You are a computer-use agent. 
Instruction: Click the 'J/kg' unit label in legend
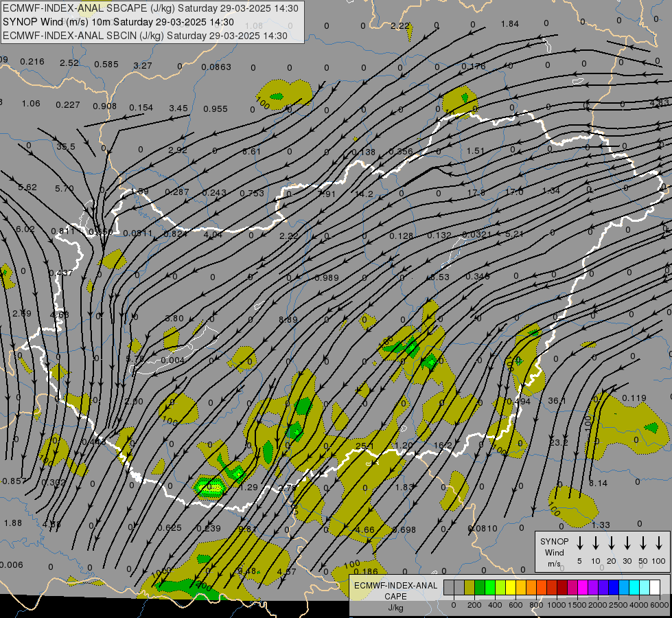[395, 608]
